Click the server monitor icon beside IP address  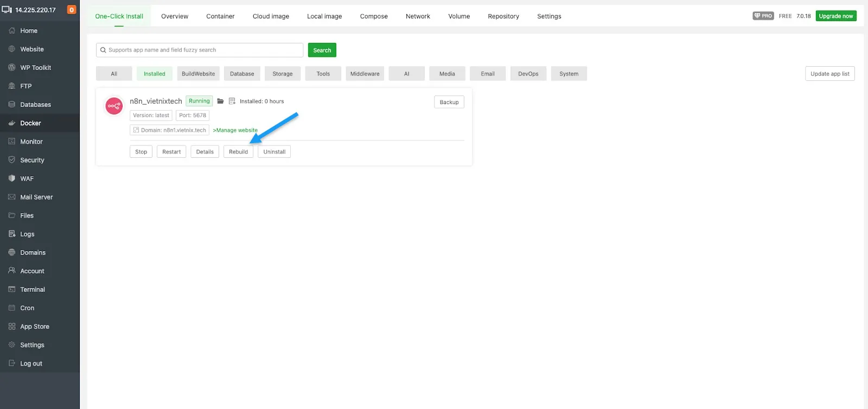click(x=7, y=10)
